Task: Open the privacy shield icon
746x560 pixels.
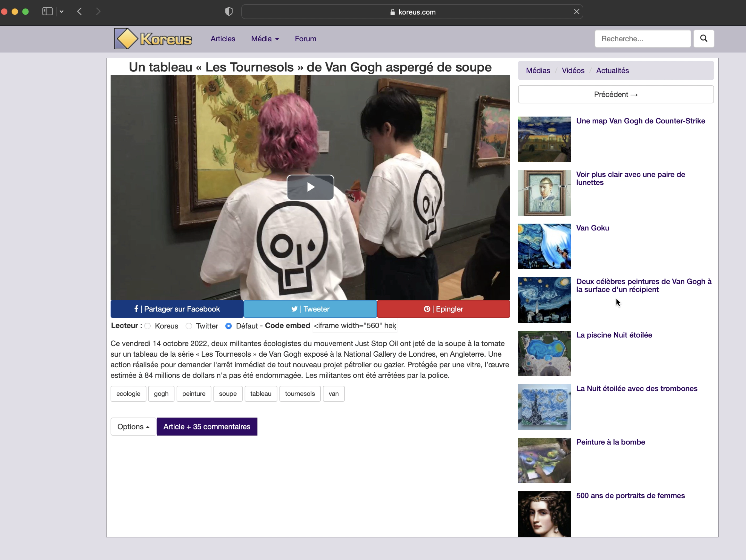Action: (x=229, y=11)
